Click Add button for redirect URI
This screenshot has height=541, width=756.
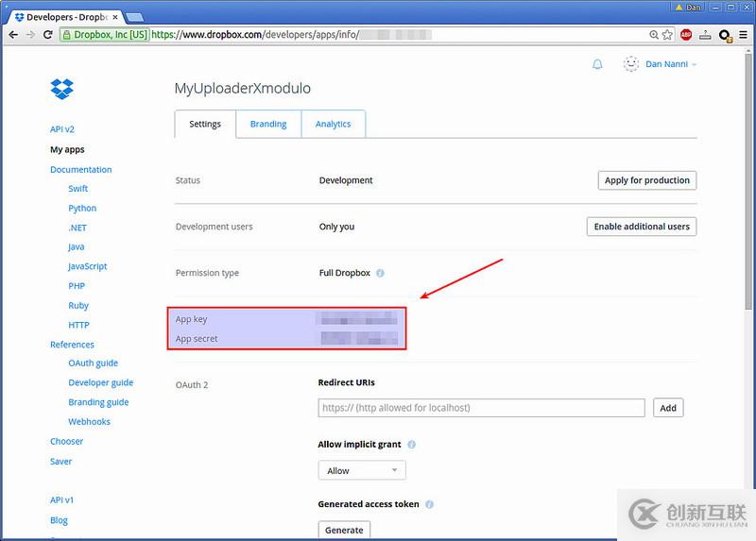668,408
